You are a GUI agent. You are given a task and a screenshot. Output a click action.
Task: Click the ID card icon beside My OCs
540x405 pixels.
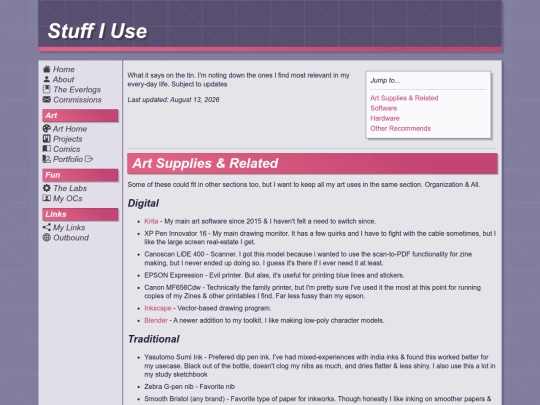[46, 198]
